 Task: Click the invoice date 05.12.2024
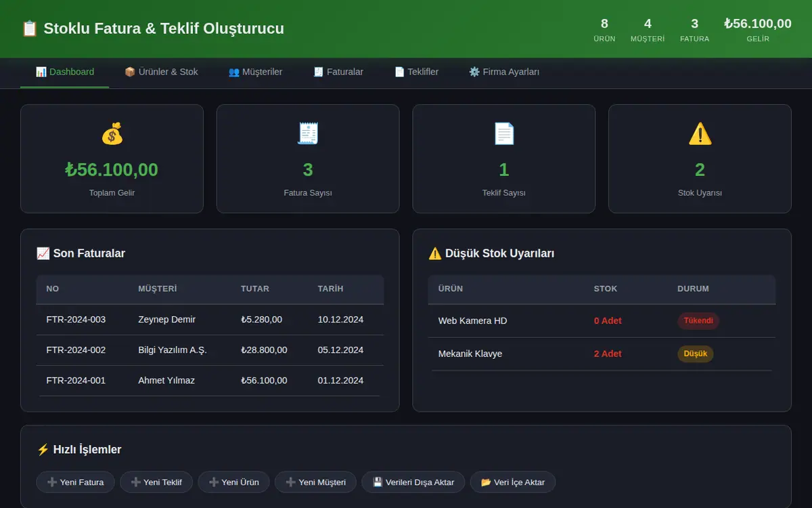coord(340,350)
